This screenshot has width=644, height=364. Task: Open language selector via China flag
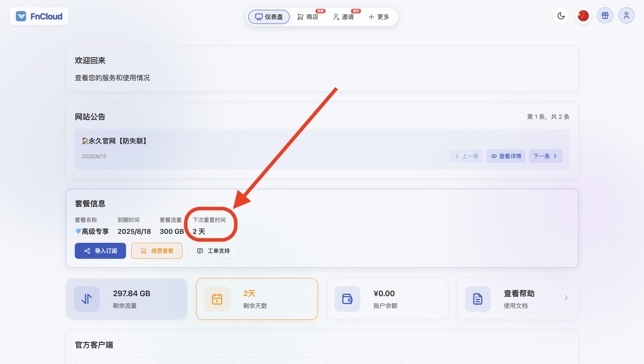583,16
